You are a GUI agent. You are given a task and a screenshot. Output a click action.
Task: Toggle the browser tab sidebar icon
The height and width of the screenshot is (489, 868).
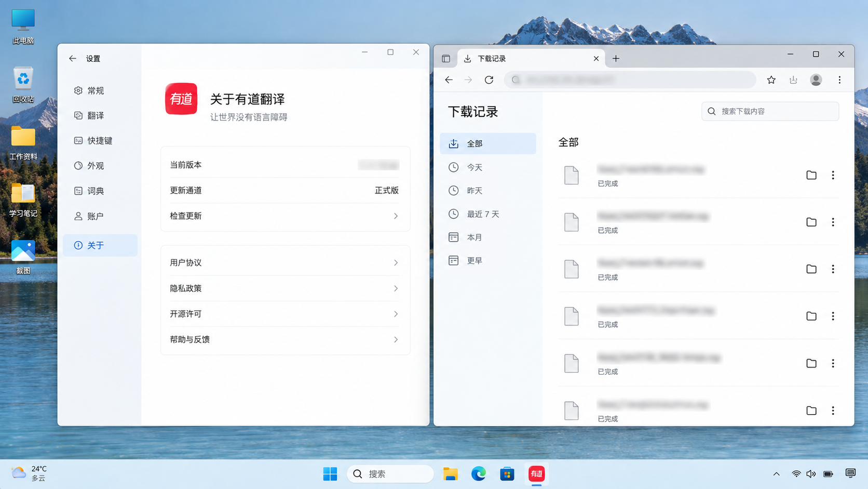coord(446,59)
